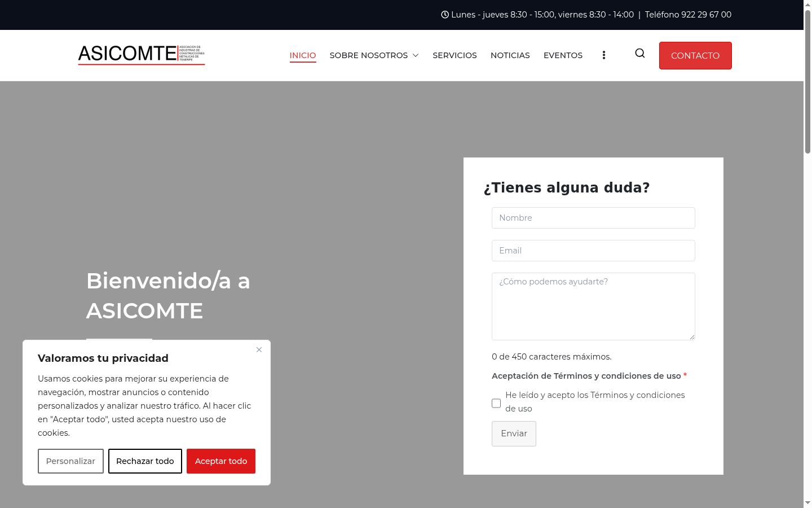Go to the Inicio menu item
The height and width of the screenshot is (508, 812).
point(303,55)
